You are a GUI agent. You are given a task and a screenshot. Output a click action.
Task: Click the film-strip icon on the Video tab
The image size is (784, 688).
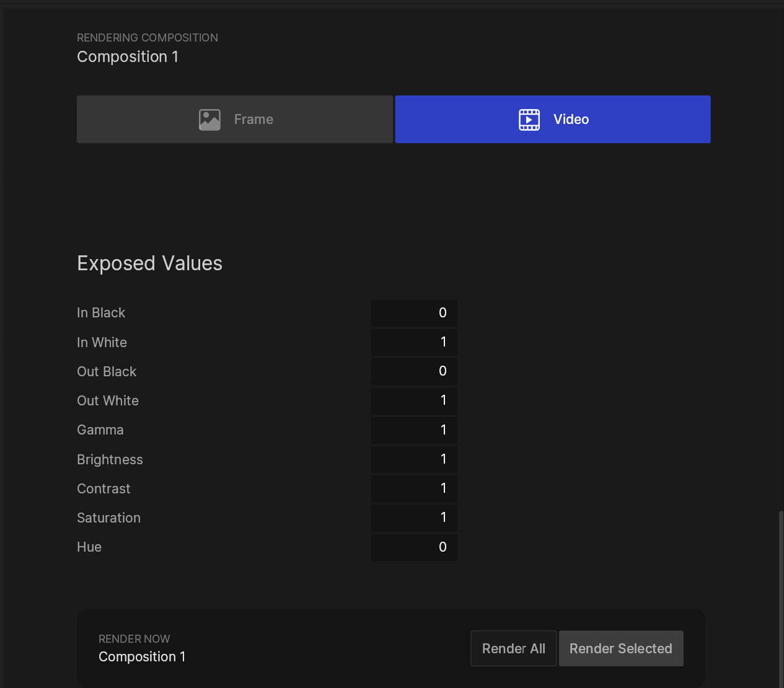coord(529,120)
